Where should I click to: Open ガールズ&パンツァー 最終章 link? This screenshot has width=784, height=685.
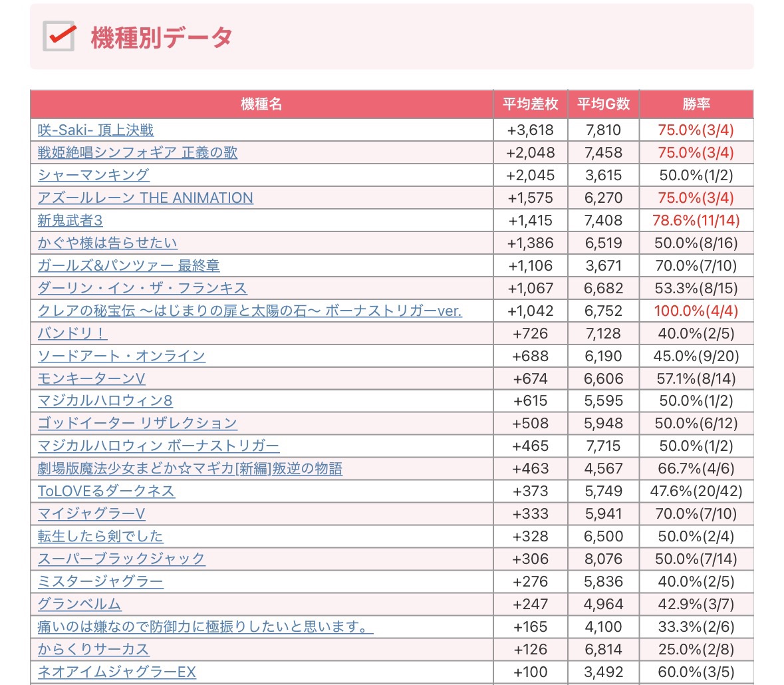(128, 265)
